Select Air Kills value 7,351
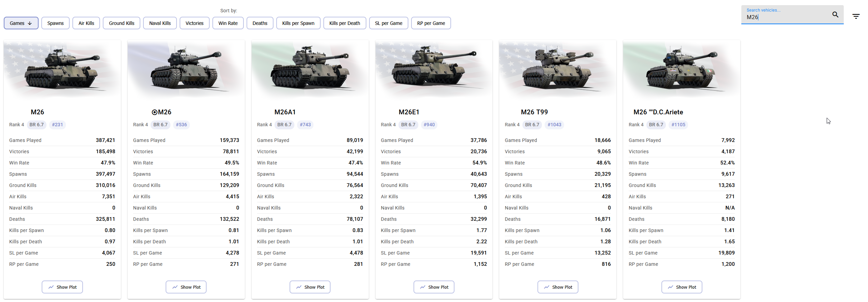The width and height of the screenshot is (868, 302). click(109, 197)
